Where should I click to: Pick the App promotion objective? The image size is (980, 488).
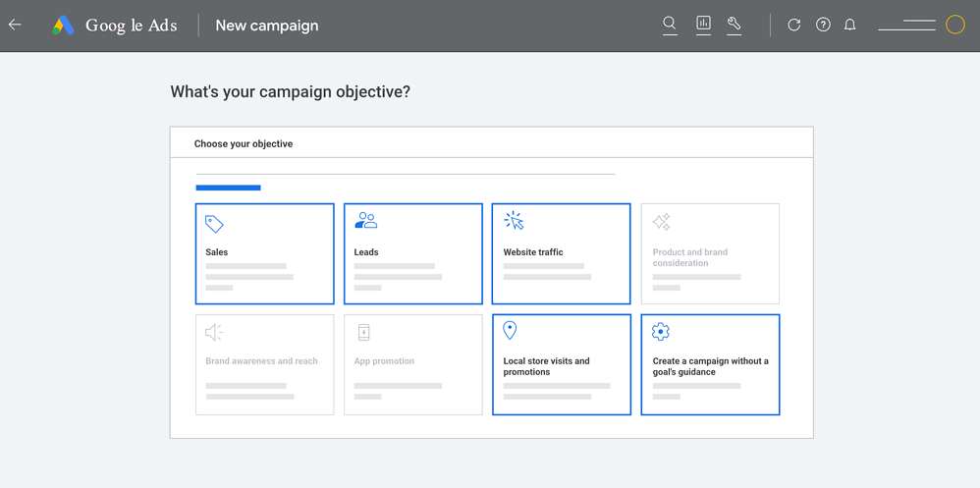click(x=413, y=363)
